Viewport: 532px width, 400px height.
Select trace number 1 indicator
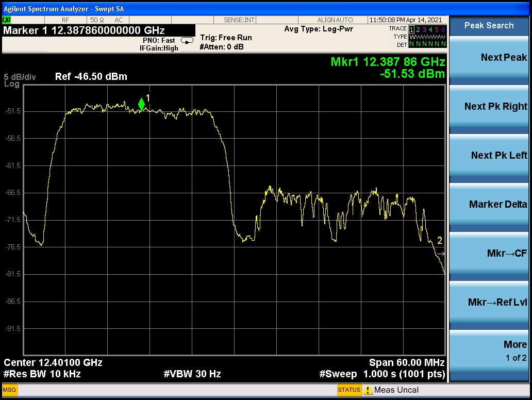tap(411, 29)
